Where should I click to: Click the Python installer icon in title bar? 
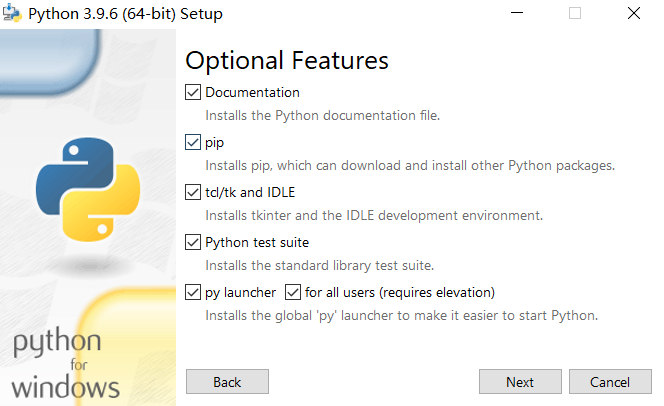coord(12,14)
